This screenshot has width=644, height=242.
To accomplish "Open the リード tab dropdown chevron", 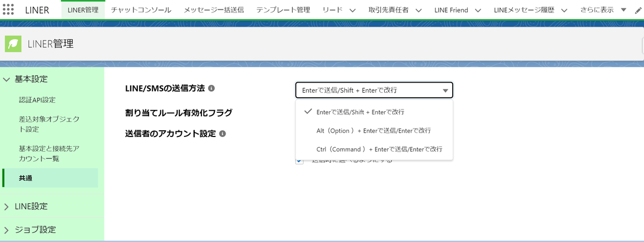I will click(352, 10).
